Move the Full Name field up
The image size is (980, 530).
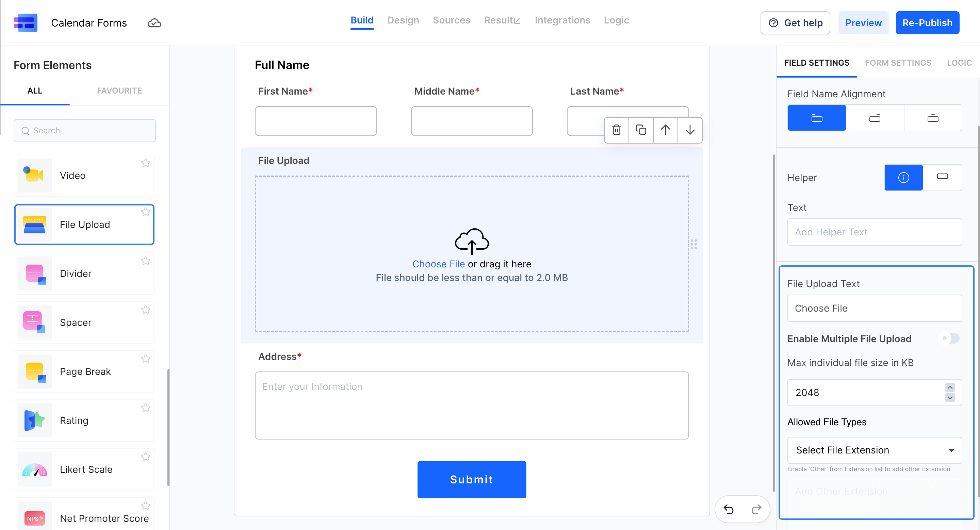tap(665, 130)
